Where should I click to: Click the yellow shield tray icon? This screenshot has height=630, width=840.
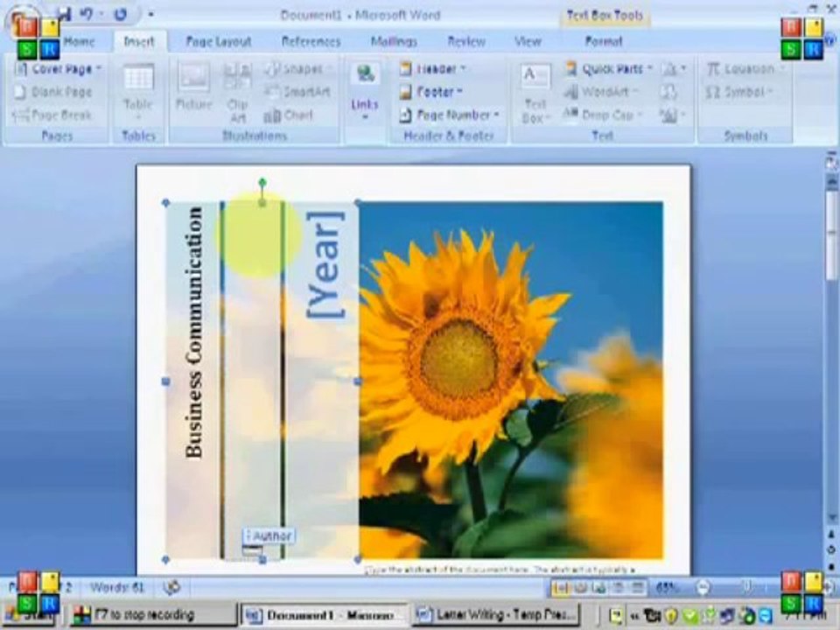672,615
